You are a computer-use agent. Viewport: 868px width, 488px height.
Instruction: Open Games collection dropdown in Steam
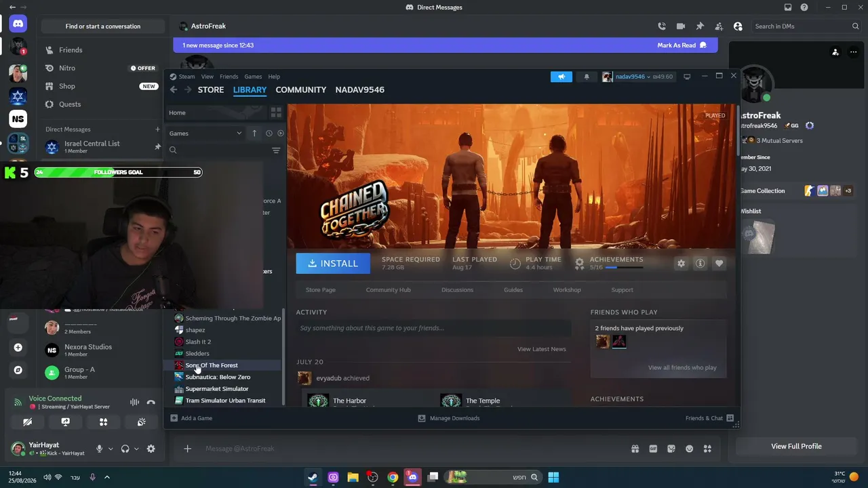(x=205, y=134)
